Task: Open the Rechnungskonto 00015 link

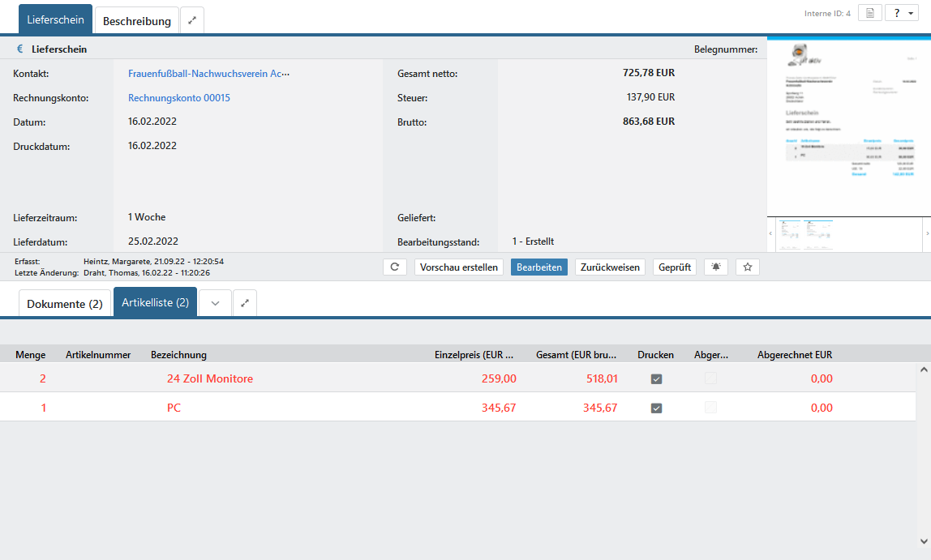Action: pyautogui.click(x=179, y=98)
